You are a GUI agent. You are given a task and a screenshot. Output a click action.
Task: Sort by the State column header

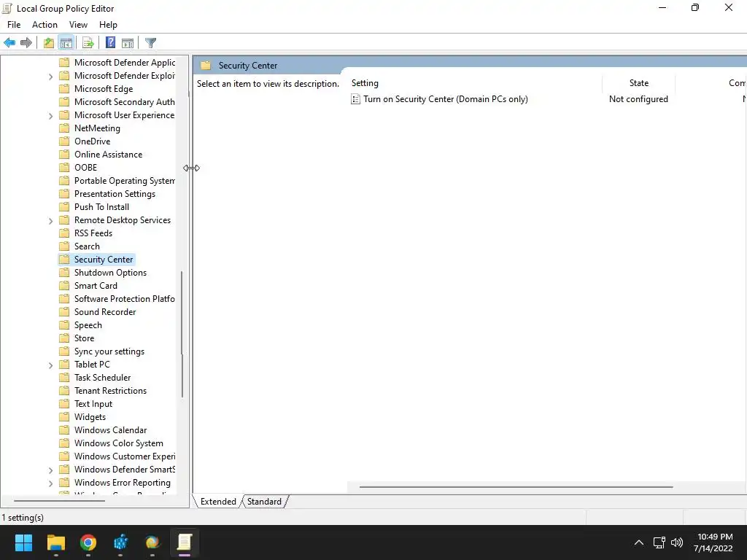[x=639, y=83]
